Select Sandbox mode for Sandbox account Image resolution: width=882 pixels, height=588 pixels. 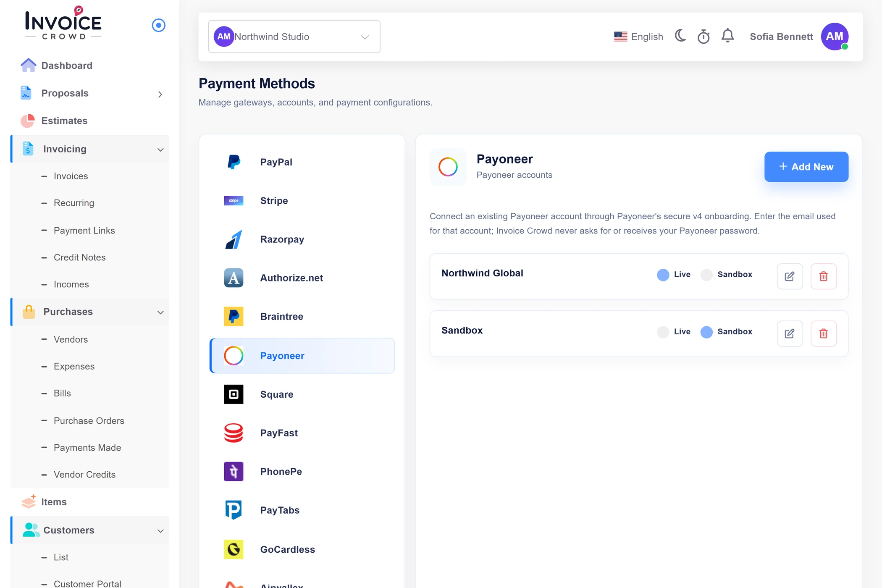[706, 332]
